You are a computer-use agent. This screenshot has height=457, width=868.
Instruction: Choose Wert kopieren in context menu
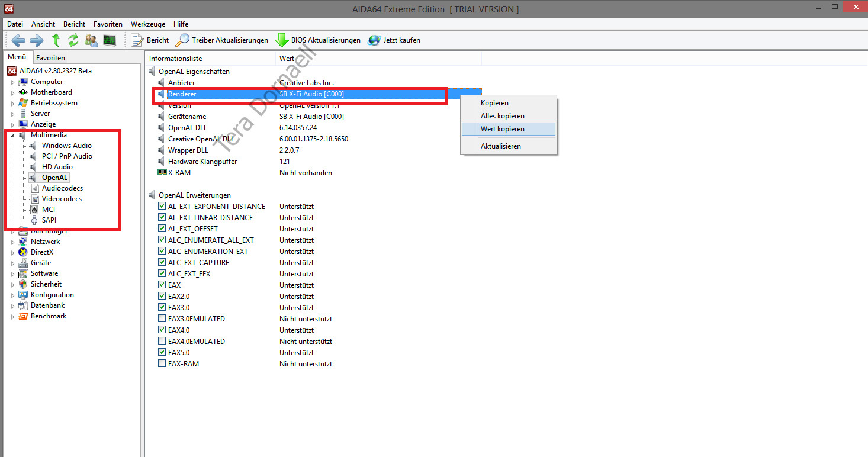(509, 129)
